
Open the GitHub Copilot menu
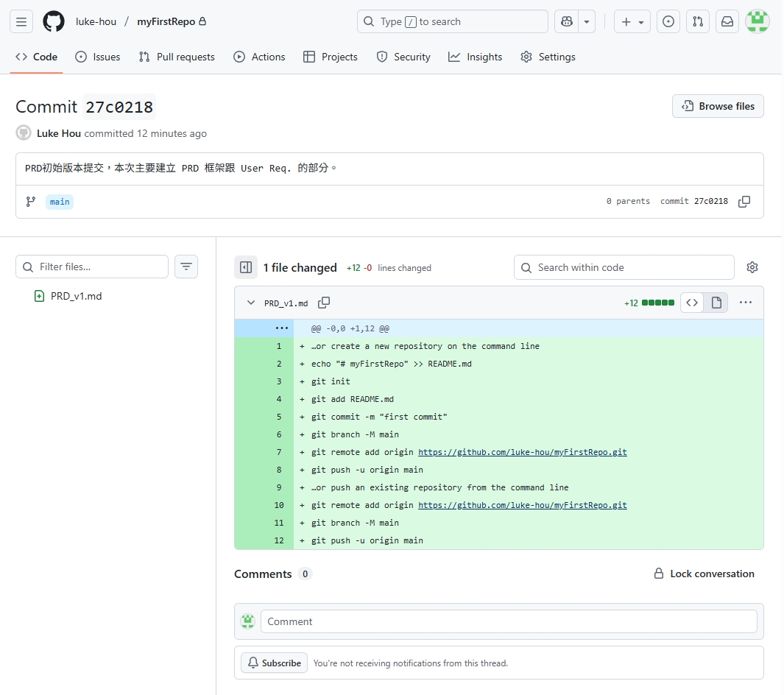pos(587,21)
